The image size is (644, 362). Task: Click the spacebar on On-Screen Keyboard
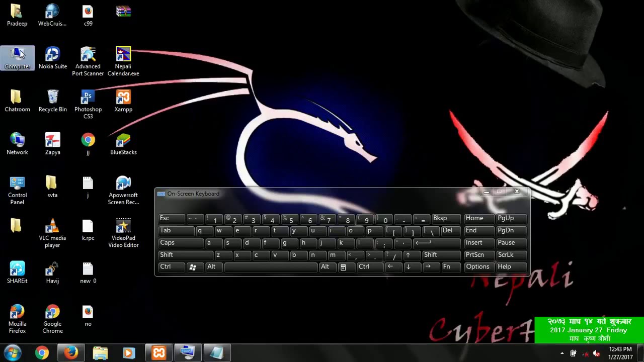point(271,267)
